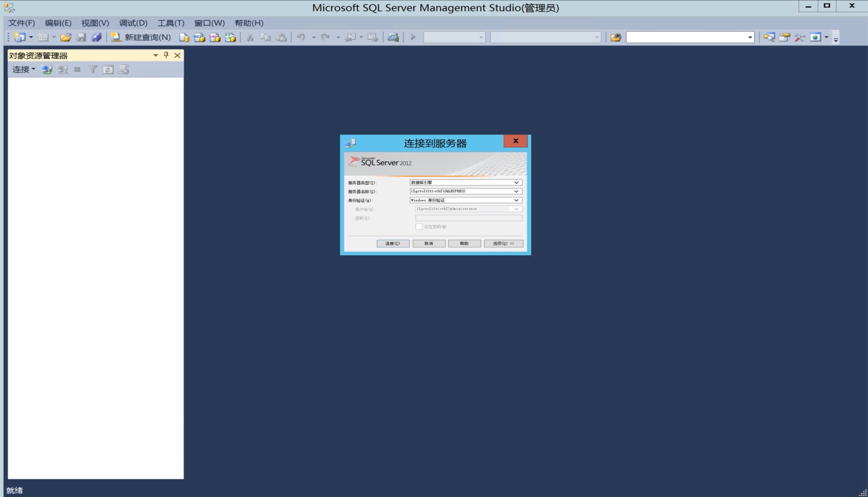
Task: Open the 工具(T) menu
Action: (x=171, y=23)
